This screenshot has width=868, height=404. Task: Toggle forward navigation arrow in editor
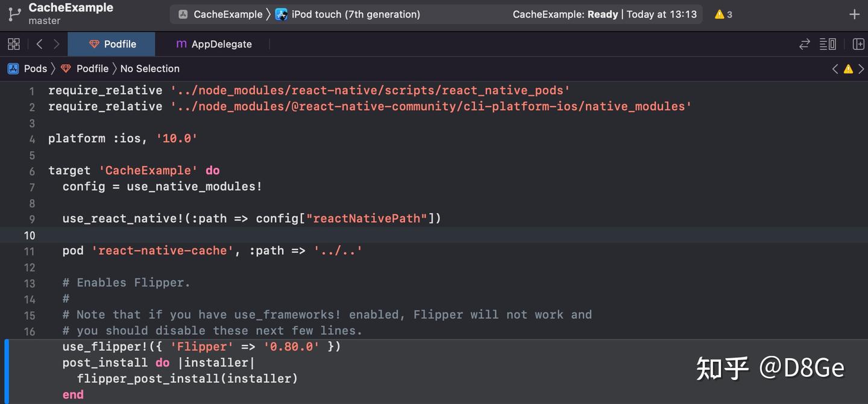(x=55, y=43)
